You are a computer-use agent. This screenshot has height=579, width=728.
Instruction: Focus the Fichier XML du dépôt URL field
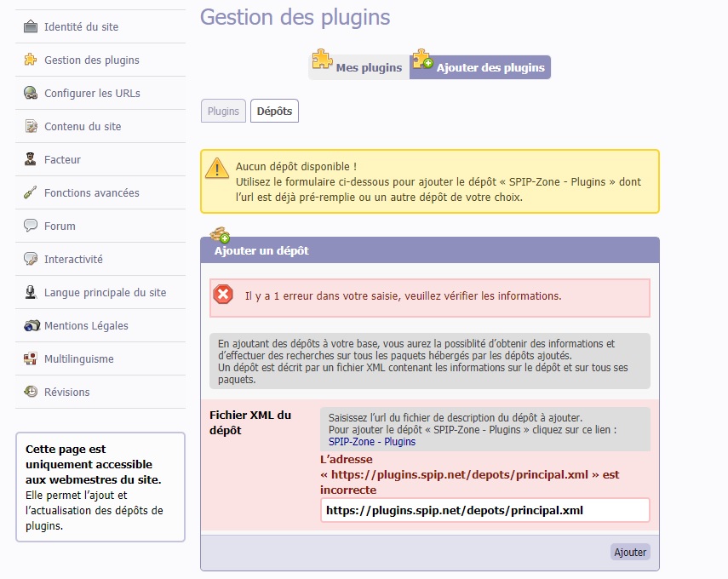(484, 510)
